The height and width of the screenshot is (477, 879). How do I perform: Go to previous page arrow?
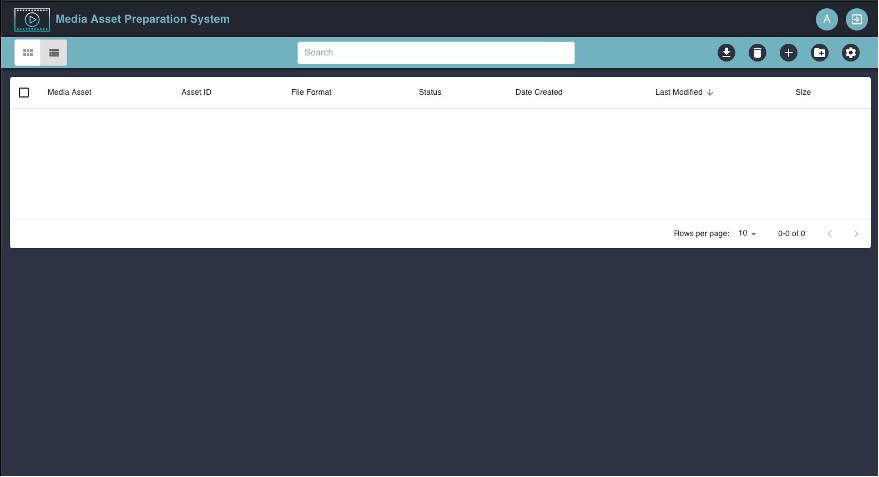tap(830, 234)
